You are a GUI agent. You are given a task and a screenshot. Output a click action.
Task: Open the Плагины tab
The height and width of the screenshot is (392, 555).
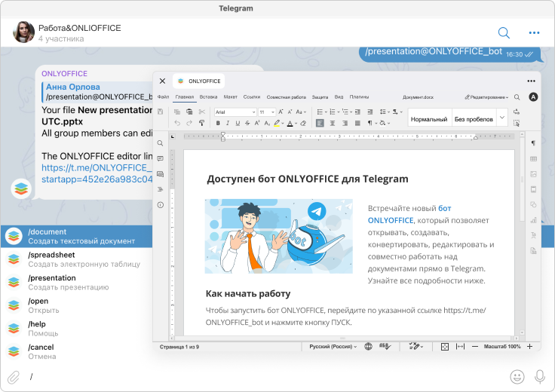click(359, 97)
